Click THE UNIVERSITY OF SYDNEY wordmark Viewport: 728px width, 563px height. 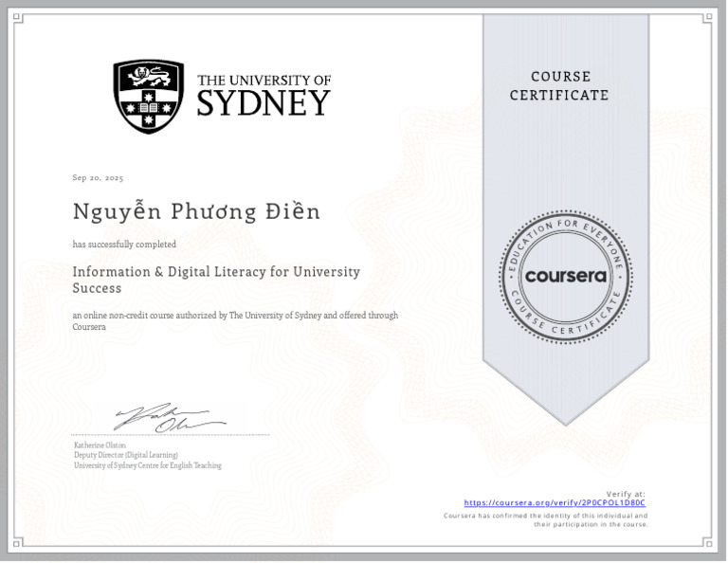[264, 96]
